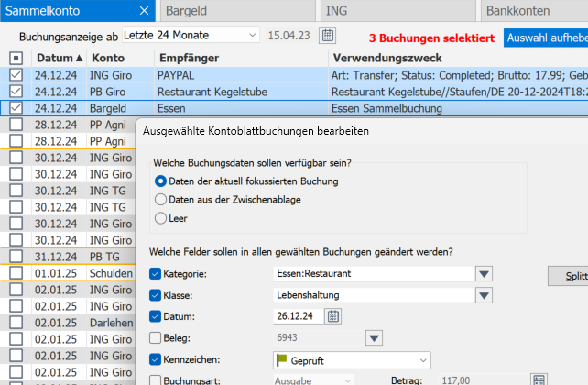Expand the Kategorie dropdown arrow
This screenshot has height=385, width=588.
tap(484, 274)
